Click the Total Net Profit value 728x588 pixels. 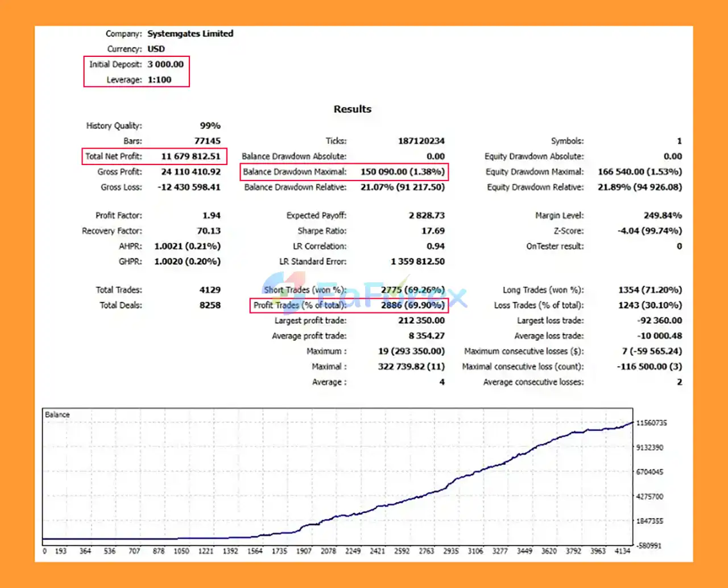(191, 157)
